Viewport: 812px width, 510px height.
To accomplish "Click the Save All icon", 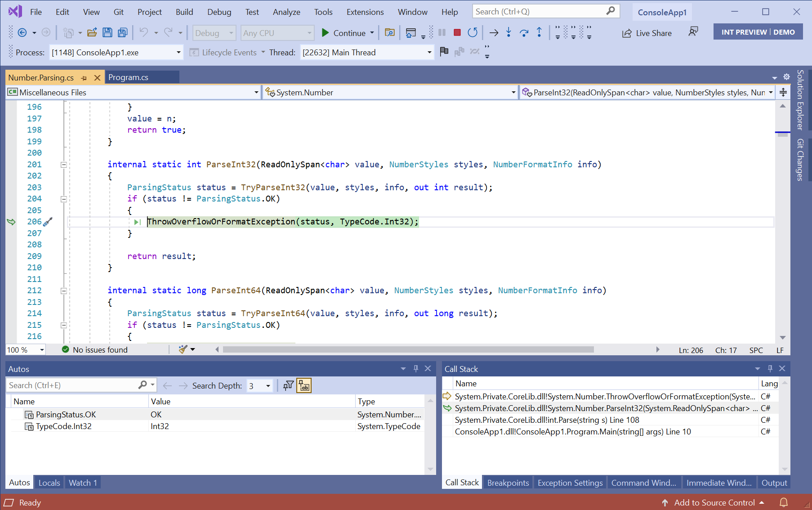I will (x=123, y=32).
